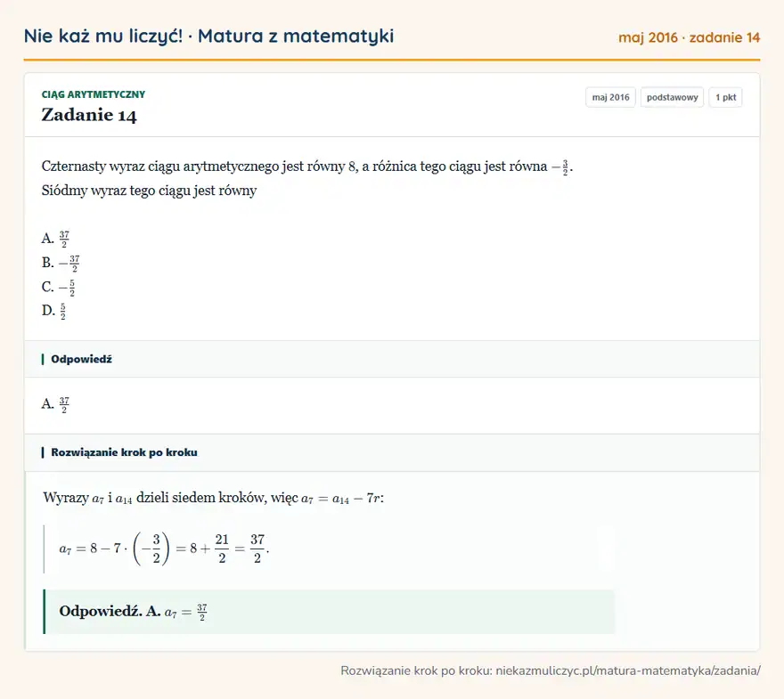Screen dimensions: 784x699
Task: Click the equation a7 = 8 − 7·(−3/2)
Action: point(164,549)
